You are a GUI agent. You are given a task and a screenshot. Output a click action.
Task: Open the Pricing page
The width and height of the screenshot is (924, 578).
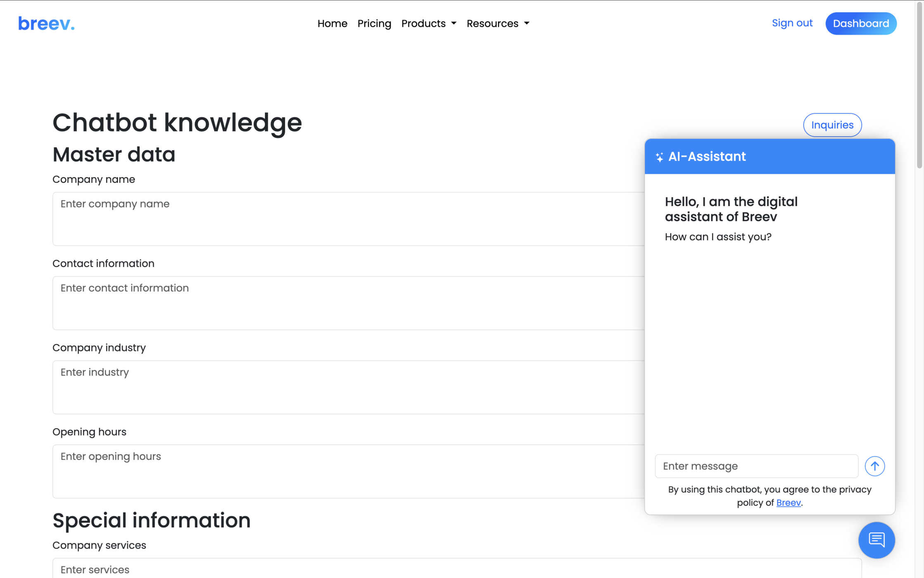374,24
